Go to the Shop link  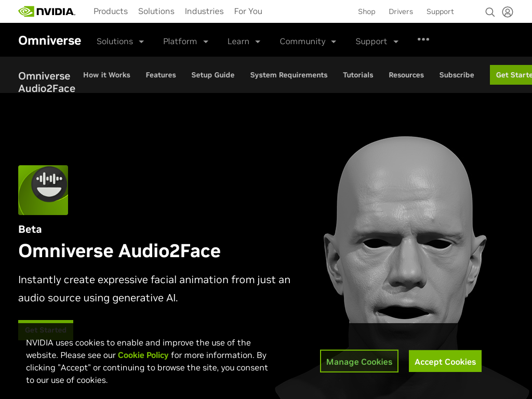click(366, 11)
